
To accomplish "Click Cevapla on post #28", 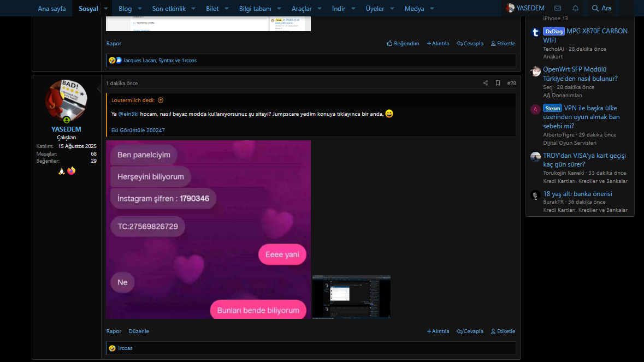I will (470, 331).
